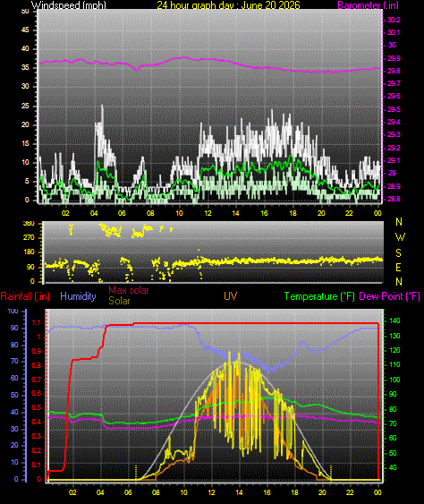The height and width of the screenshot is (504, 424).
Task: Click the Windspeed (mph) axis title
Action: pos(68,4)
